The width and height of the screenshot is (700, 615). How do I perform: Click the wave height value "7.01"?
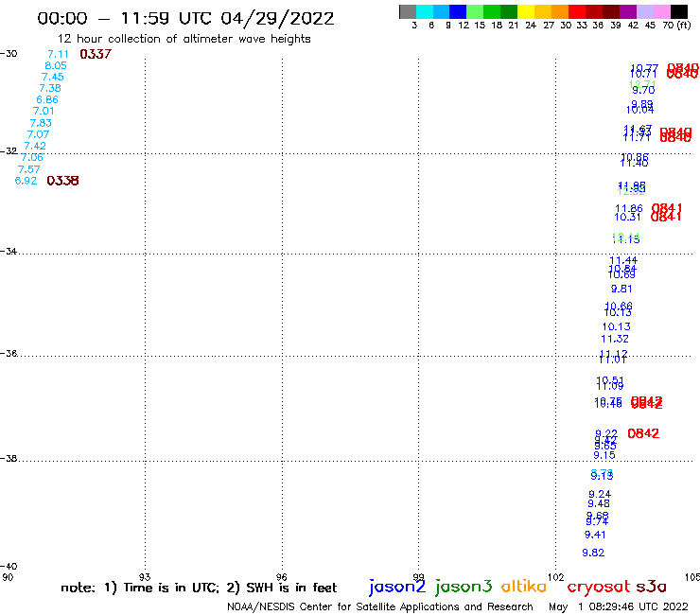coord(44,112)
